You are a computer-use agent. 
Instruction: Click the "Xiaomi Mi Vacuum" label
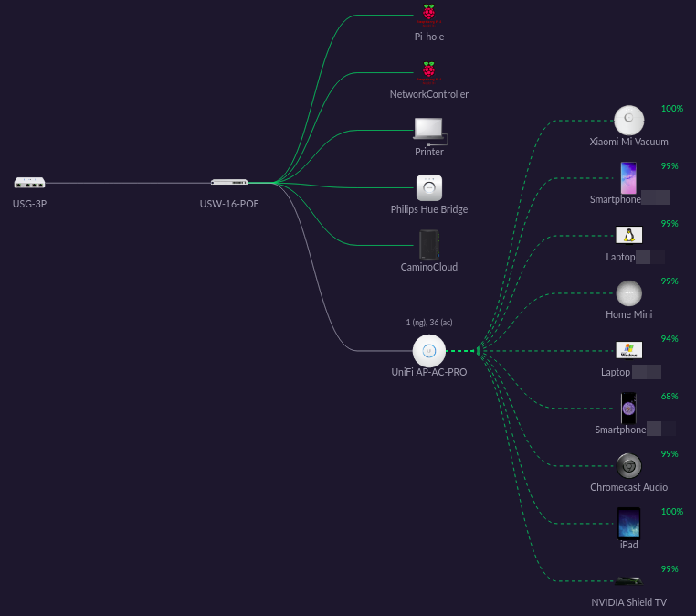coord(628,143)
